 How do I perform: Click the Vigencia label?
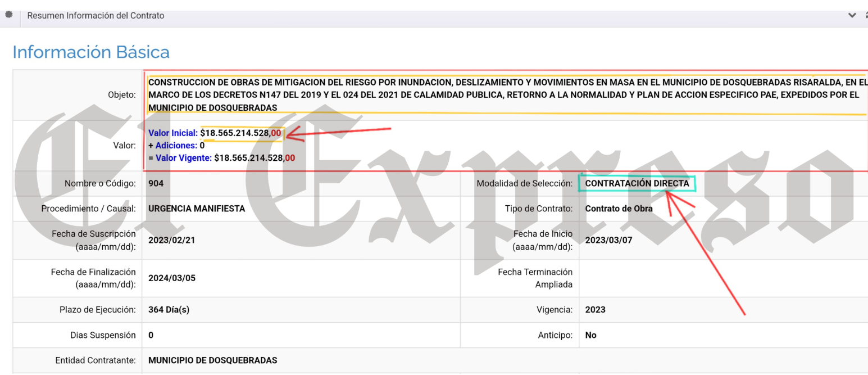tap(555, 309)
